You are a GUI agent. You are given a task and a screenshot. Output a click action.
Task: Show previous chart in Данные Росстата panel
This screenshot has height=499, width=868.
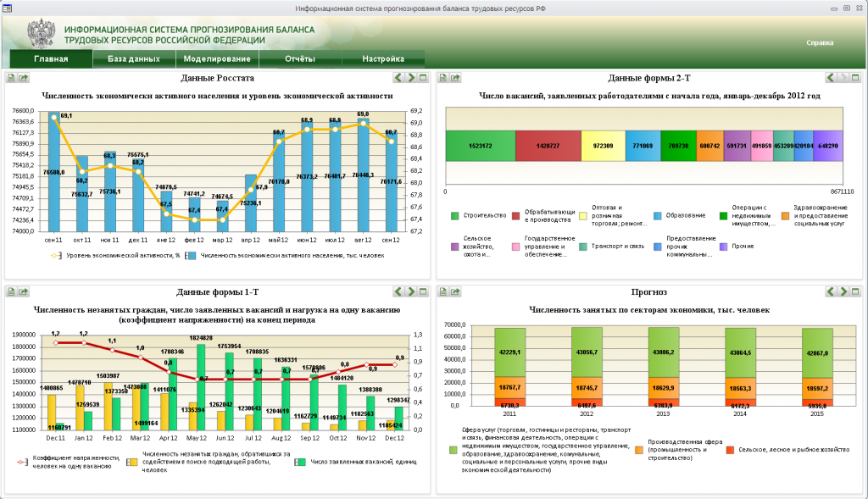click(x=398, y=78)
